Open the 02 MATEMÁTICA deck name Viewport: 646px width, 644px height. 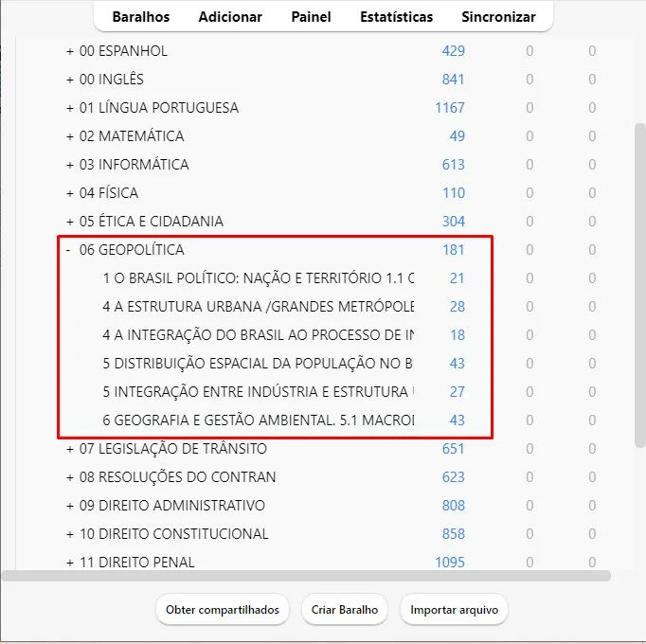[132, 136]
